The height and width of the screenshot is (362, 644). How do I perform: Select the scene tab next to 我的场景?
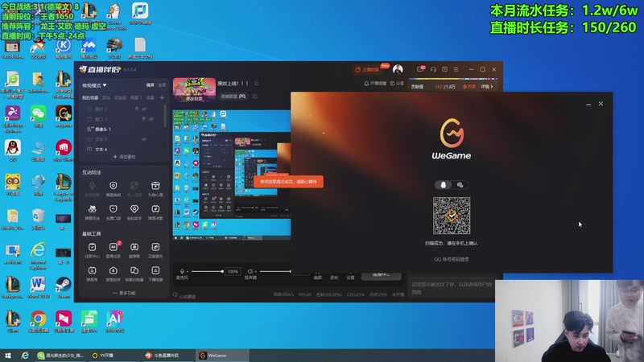click(x=106, y=97)
